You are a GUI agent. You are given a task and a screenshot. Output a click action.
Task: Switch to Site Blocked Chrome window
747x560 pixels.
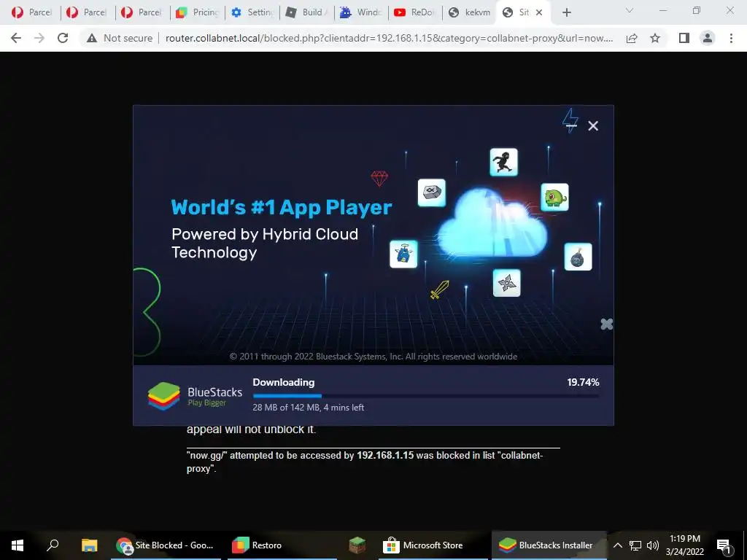(166, 545)
